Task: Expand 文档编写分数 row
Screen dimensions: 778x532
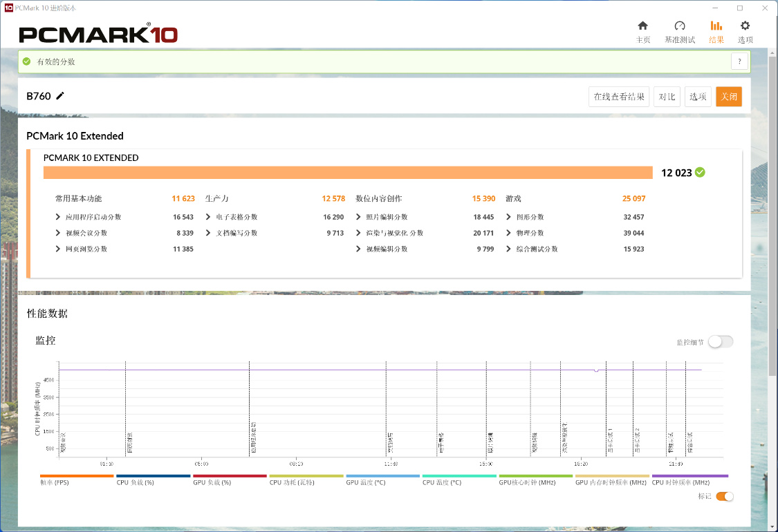Action: [208, 233]
